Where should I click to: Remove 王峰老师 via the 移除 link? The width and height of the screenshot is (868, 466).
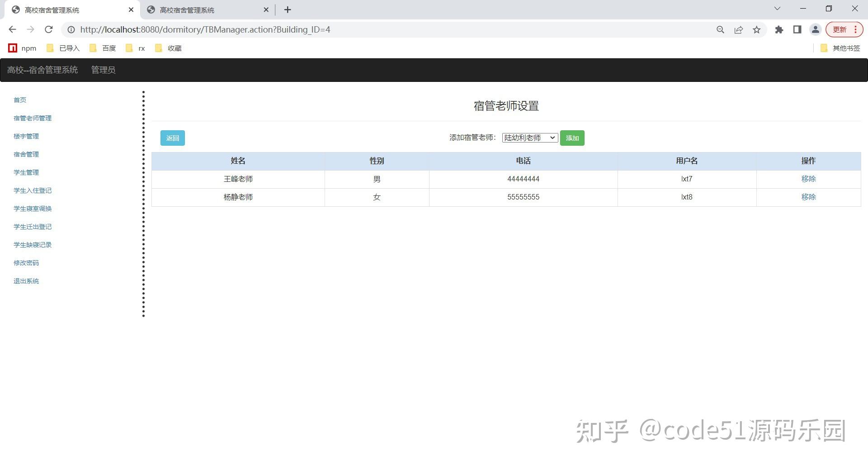click(x=808, y=179)
